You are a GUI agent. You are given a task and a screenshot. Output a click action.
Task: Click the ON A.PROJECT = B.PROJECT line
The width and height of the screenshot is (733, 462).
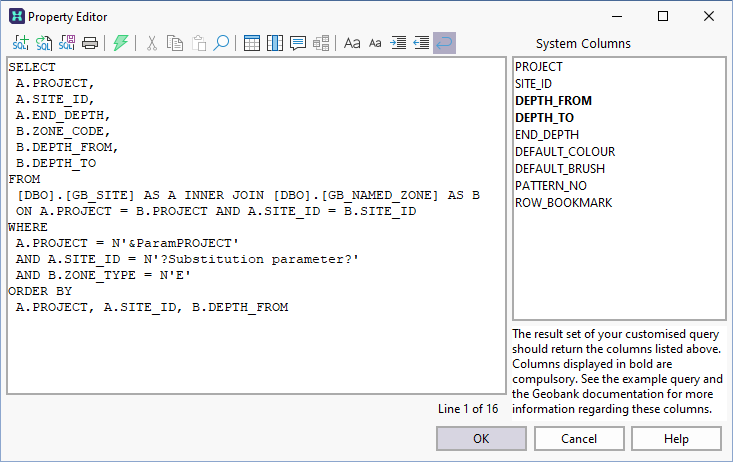216,211
